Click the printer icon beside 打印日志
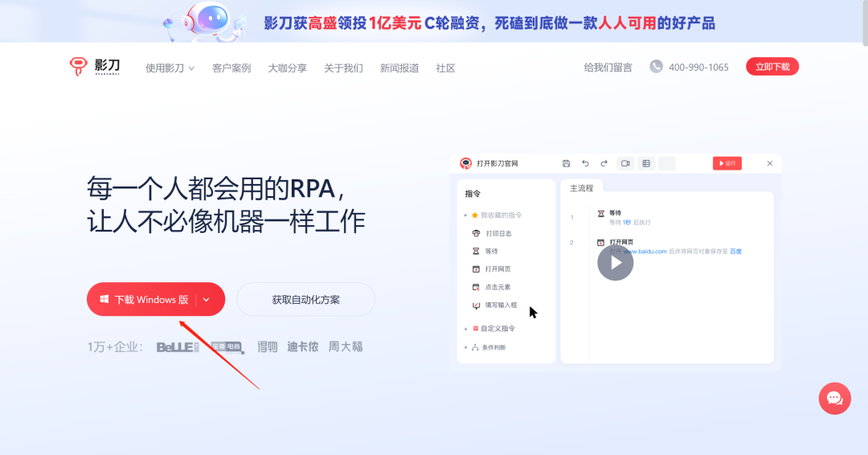Viewport: 868px width, 455px height. pos(476,234)
